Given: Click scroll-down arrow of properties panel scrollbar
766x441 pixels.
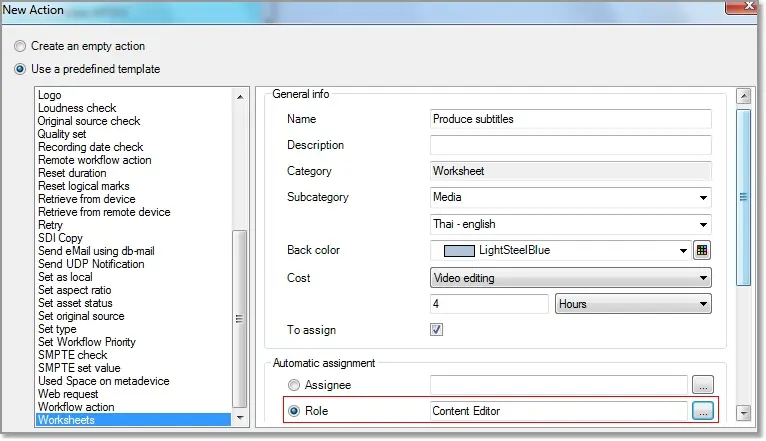Looking at the screenshot, I should [x=743, y=412].
